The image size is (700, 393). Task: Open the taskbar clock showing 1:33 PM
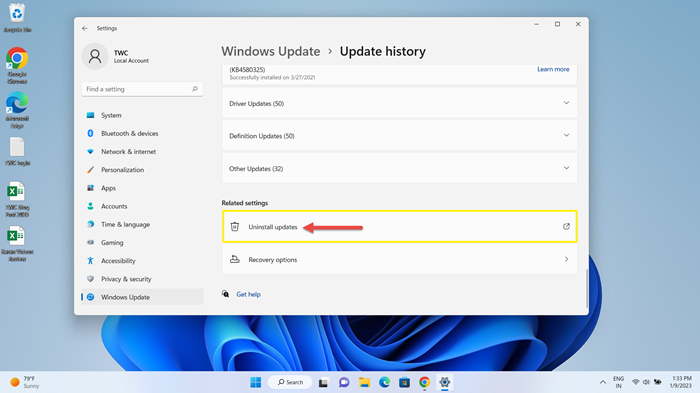[681, 382]
